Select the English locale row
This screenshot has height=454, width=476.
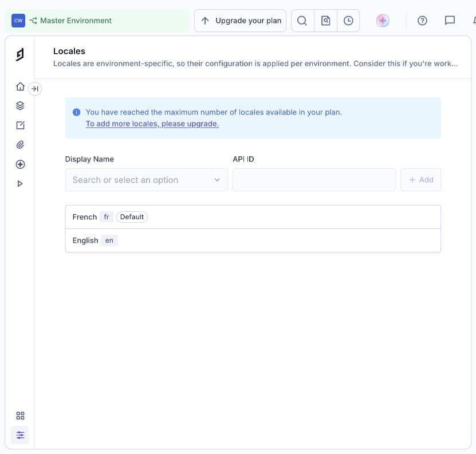point(253,240)
